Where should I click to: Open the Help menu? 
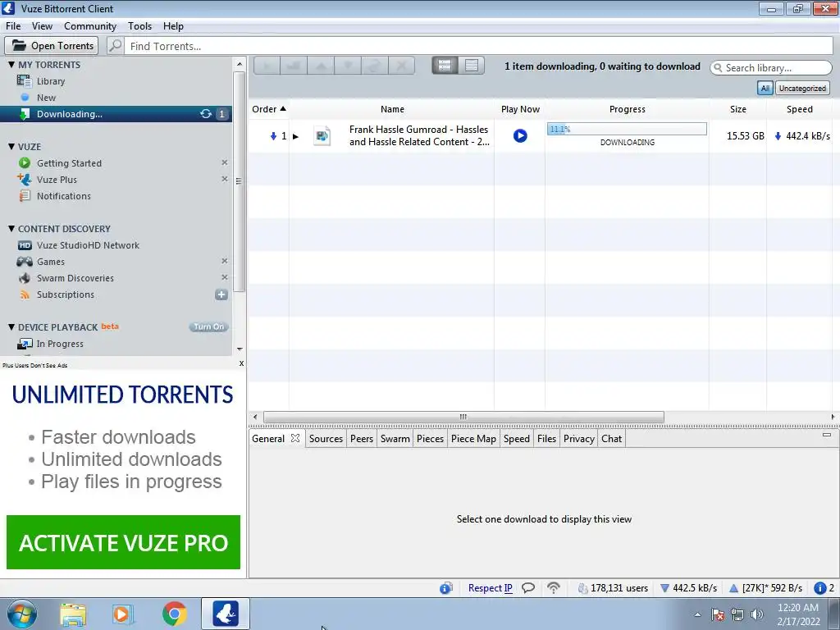coord(173,25)
